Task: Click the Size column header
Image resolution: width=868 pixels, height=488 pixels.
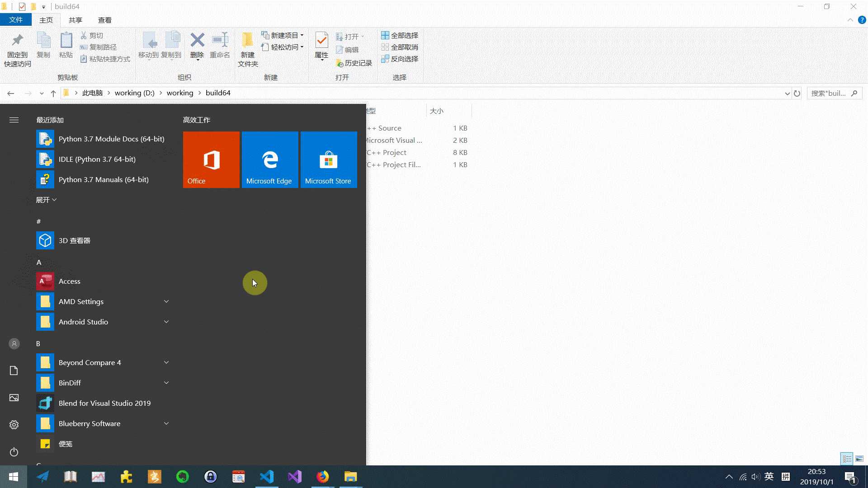Action: pyautogui.click(x=449, y=111)
